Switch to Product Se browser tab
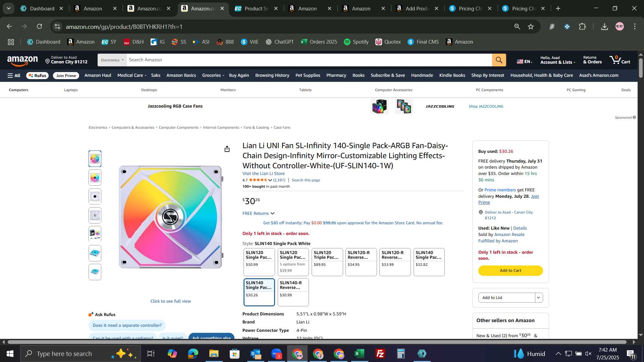The image size is (644, 362). click(x=256, y=8)
